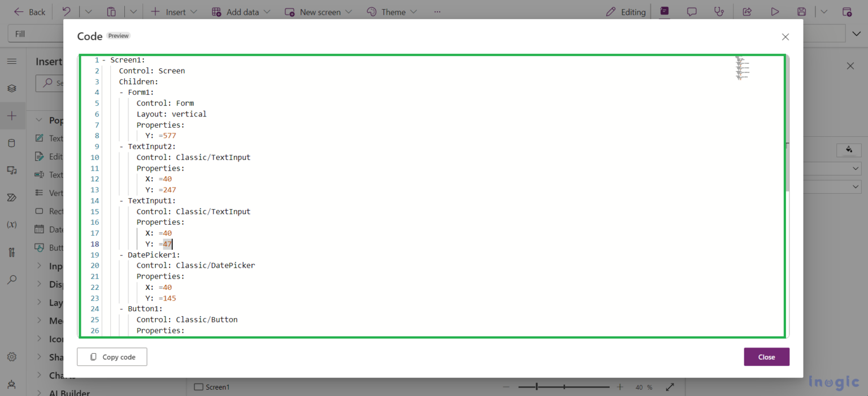The height and width of the screenshot is (396, 868).
Task: Click the hamburger menu icon in left rail
Action: (12, 61)
